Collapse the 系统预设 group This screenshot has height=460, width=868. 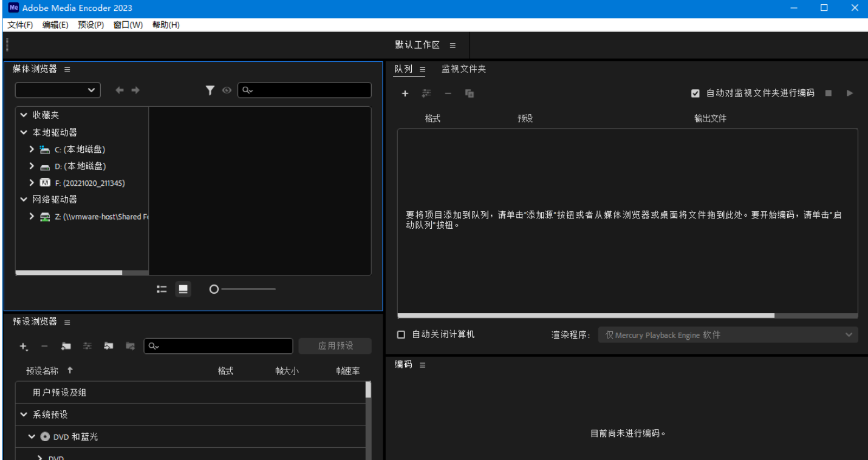pos(24,414)
